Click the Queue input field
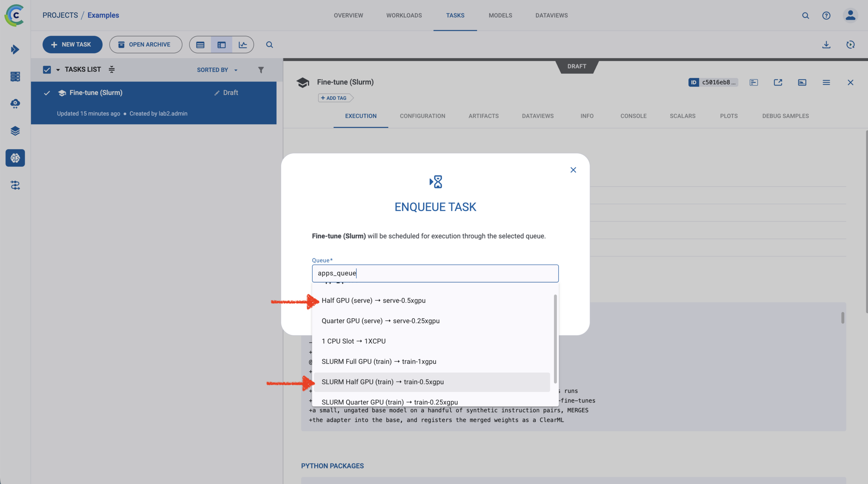 coord(435,274)
